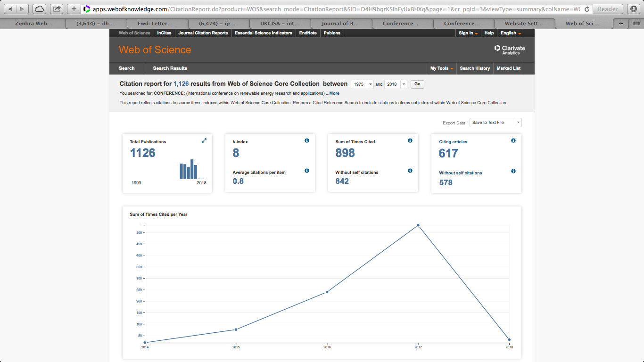
Task: Show info for Sum of Times Cited
Action: [x=410, y=140]
